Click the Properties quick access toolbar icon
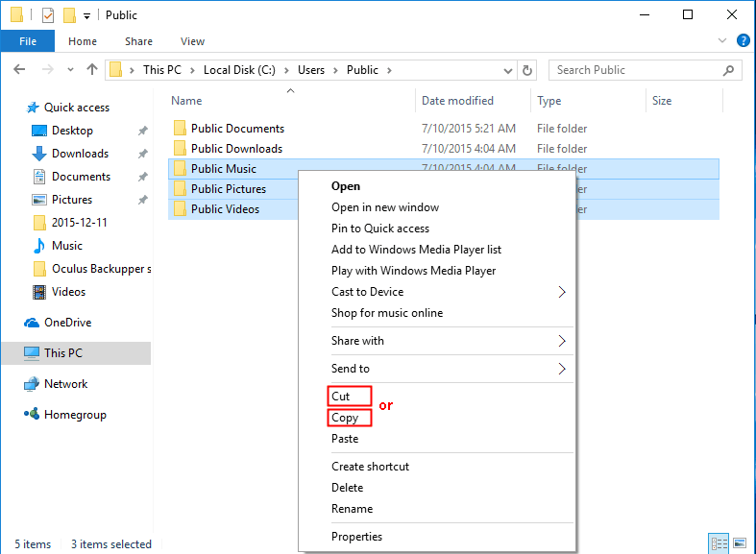This screenshot has height=554, width=756. pos(47,15)
